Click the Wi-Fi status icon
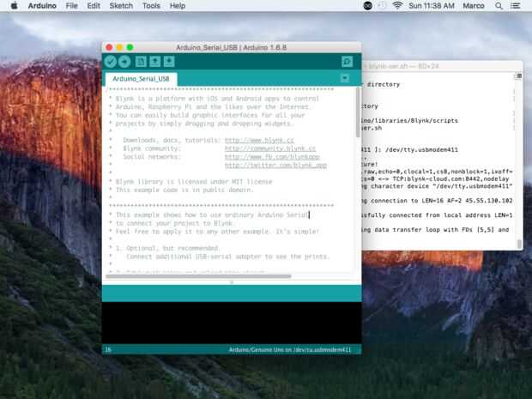The image size is (532, 399). click(x=397, y=5)
